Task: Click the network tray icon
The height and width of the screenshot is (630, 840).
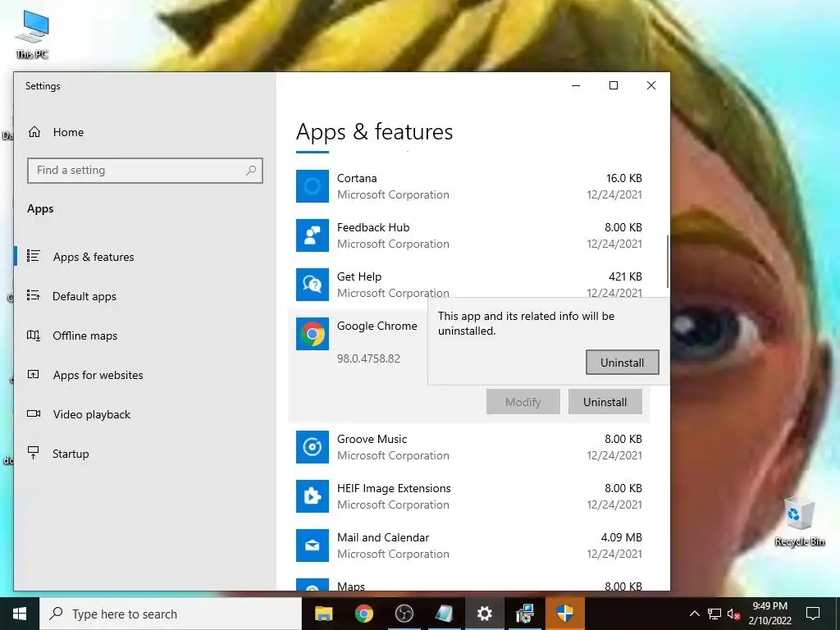Action: click(x=714, y=614)
